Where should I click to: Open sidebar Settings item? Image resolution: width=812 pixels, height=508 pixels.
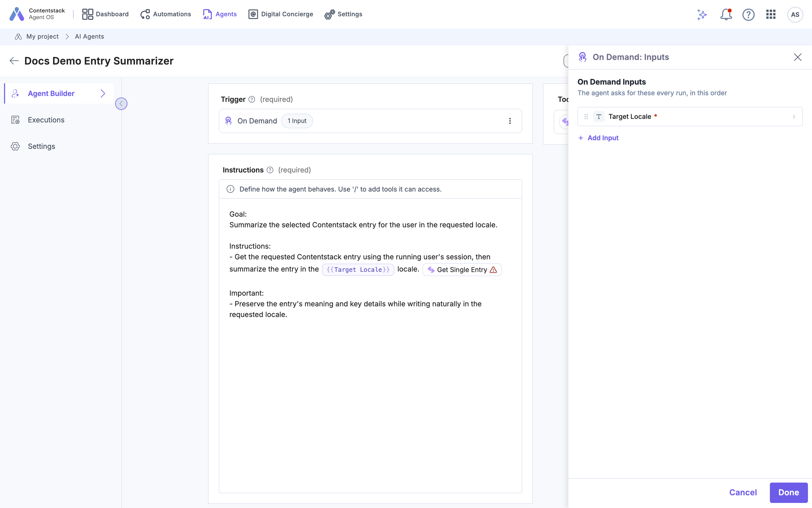(41, 146)
